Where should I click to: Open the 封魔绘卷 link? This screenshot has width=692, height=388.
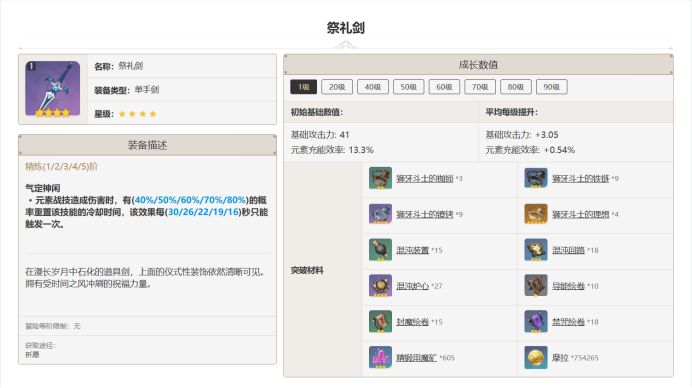[x=412, y=322]
